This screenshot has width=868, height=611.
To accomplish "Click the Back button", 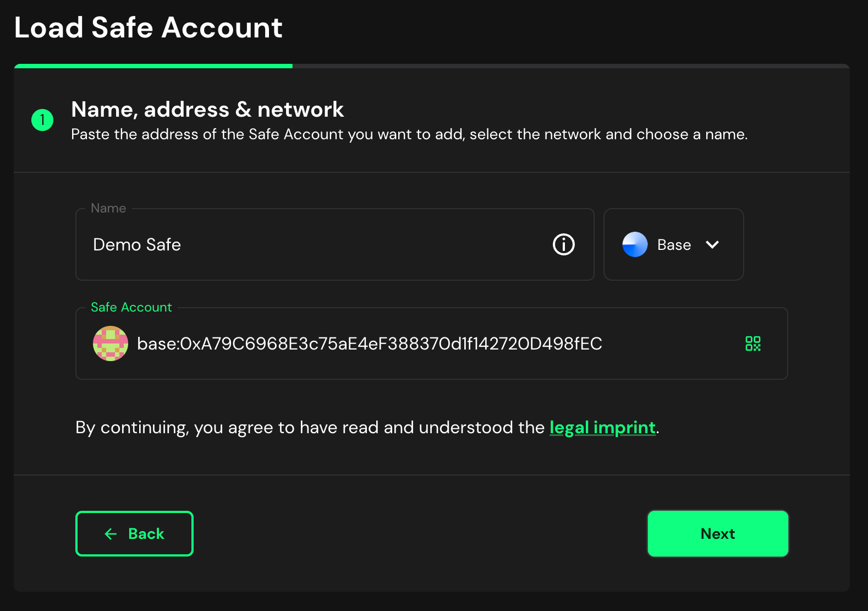I will (x=134, y=533).
